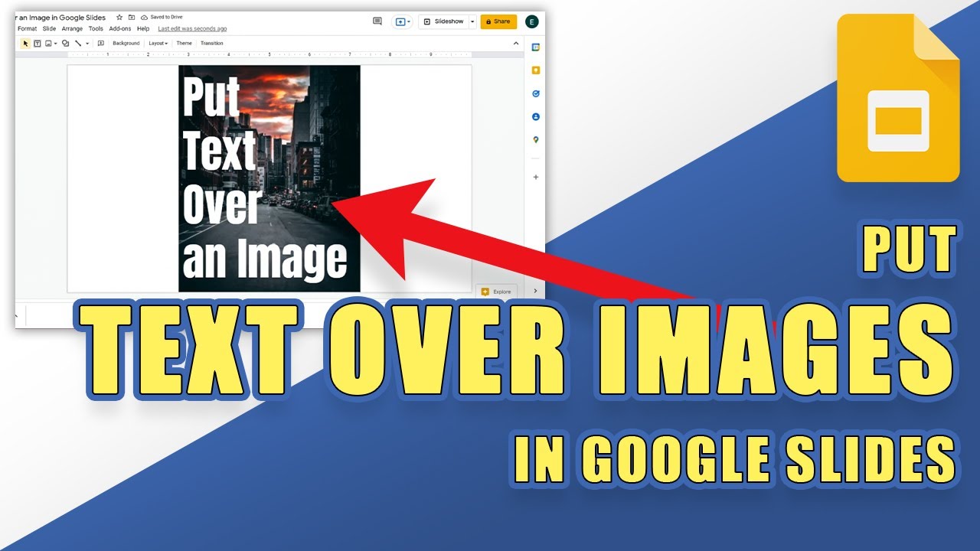Click the Transition button
The height and width of the screenshot is (551, 980).
212,44
